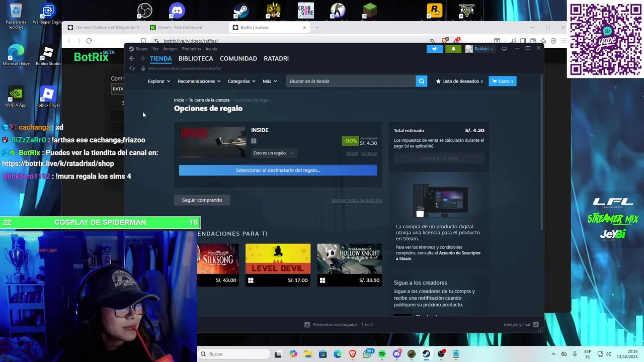Switch to the COMUNIDAD tab in Steam
Screen dimensions: 644x362
(238, 58)
